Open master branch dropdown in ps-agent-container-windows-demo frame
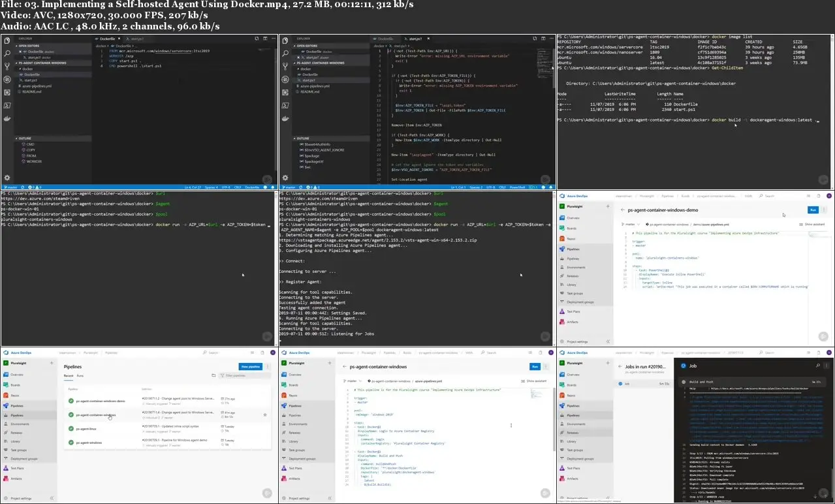 click(x=631, y=225)
